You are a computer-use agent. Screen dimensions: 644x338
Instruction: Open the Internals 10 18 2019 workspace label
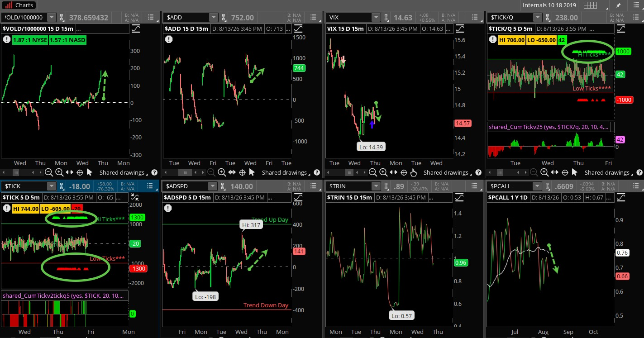(x=550, y=5)
